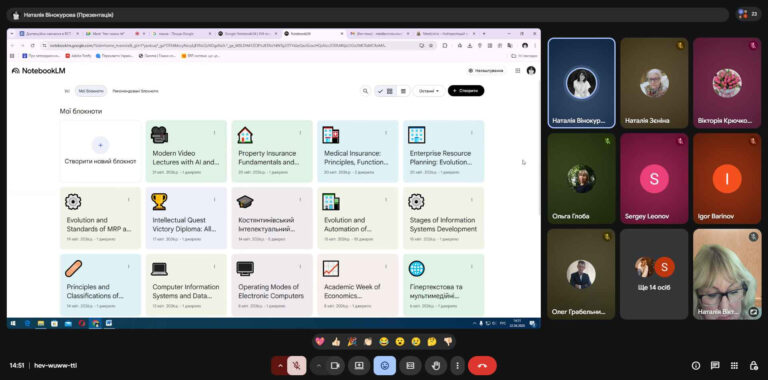Viewport: 768px width, 380px height.
Task: Switch to list view in NotebookLM
Action: point(403,91)
